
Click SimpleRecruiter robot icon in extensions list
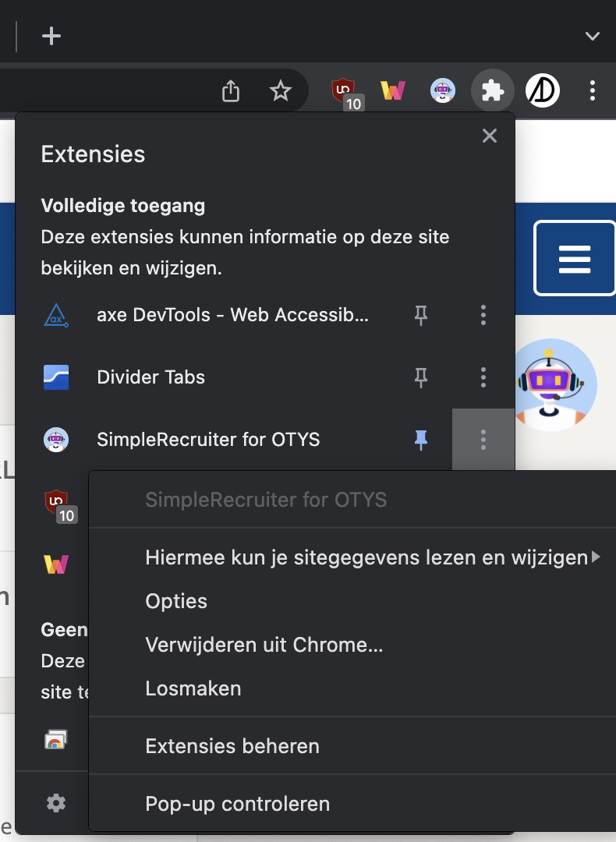coord(56,440)
